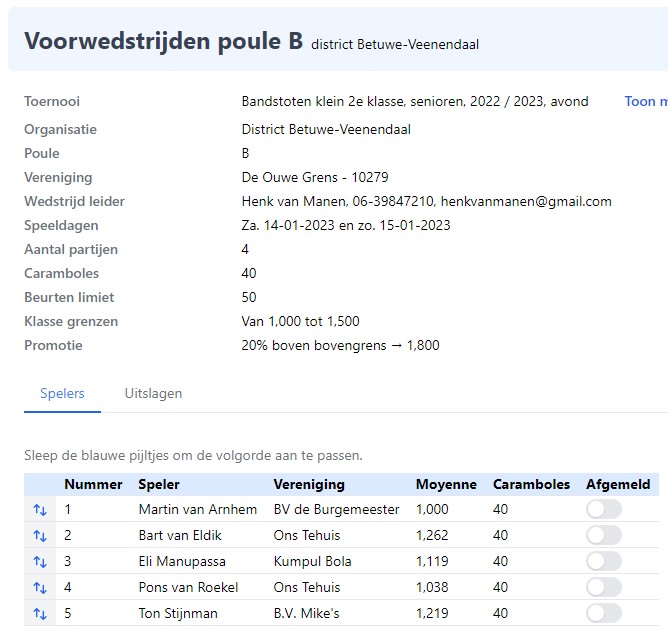668x632 pixels.
Task: Click Vereniging value De Ouwe Grens - 10279
Action: [315, 177]
